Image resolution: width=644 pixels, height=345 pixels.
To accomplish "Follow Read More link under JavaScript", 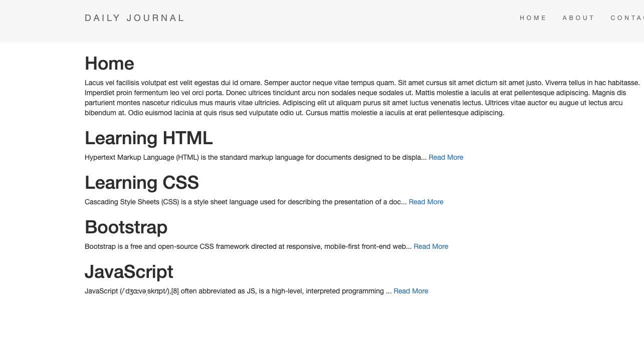I will (x=410, y=291).
